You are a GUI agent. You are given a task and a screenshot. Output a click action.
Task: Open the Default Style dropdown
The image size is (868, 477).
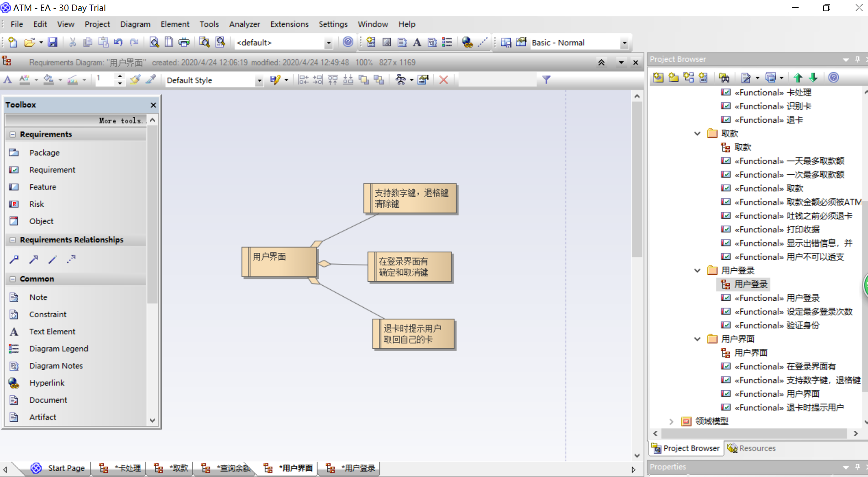(x=259, y=80)
